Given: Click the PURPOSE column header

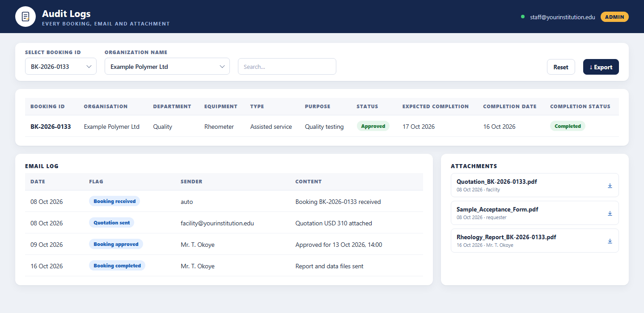Looking at the screenshot, I should pyautogui.click(x=318, y=106).
